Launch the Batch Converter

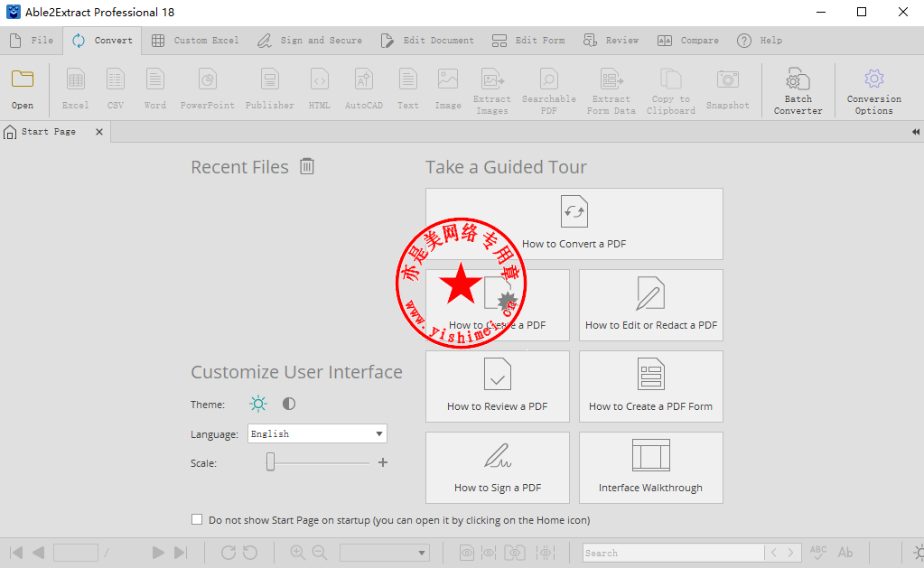(x=798, y=91)
